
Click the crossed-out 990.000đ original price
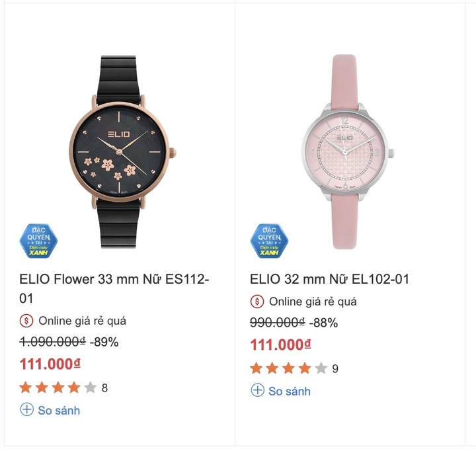278,322
